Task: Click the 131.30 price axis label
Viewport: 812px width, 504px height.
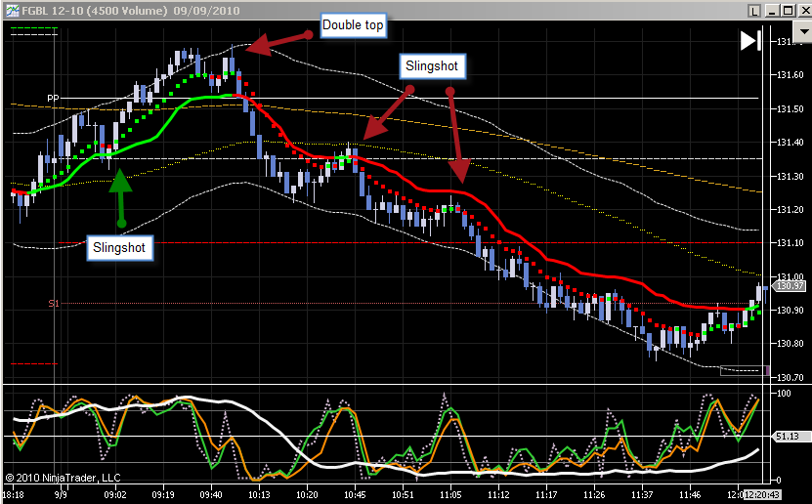Action: click(791, 177)
